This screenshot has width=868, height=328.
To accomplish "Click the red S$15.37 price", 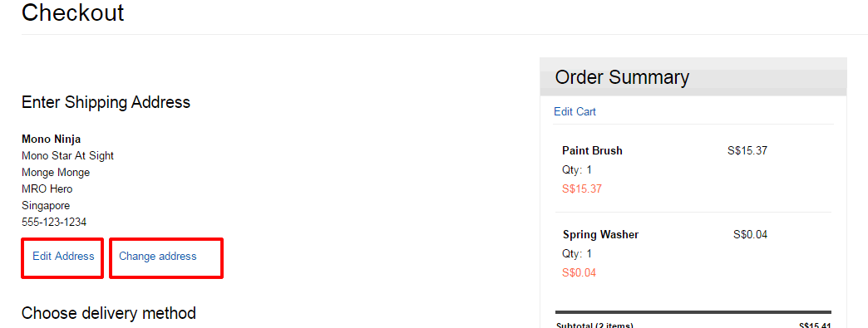I will 582,189.
